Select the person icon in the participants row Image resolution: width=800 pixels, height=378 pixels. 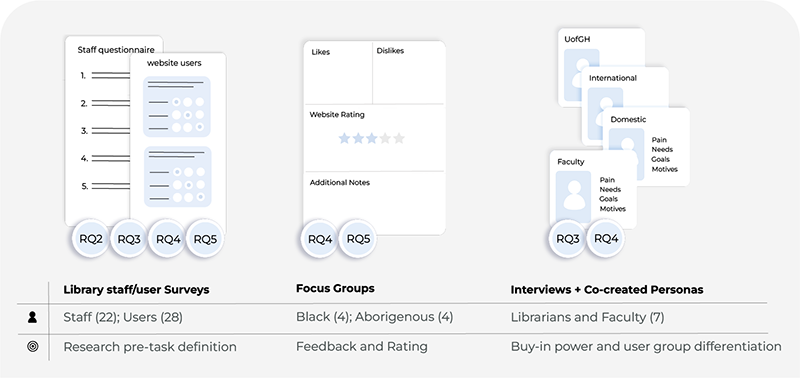coord(32,317)
